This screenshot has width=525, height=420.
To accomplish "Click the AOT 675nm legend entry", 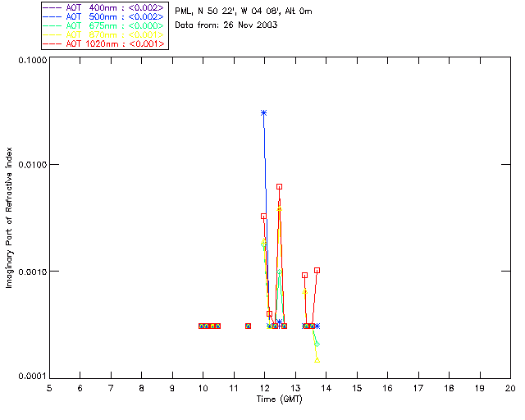I will [x=103, y=25].
